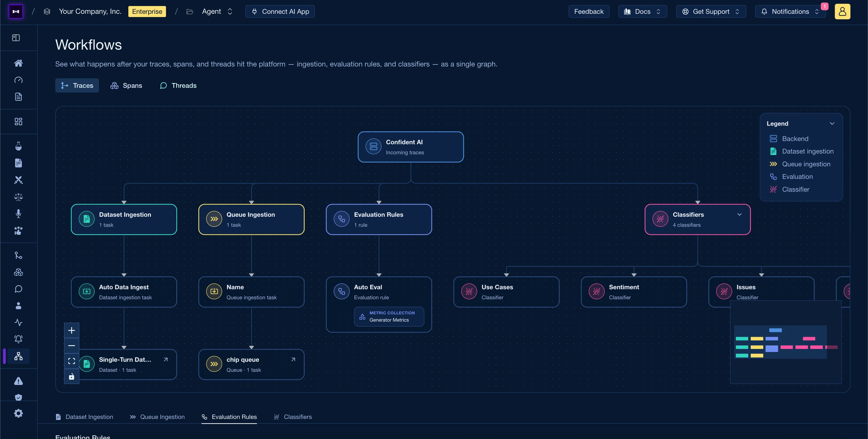Open the microphone sidebar icon
Screen dimensions: 868x439
18,214
